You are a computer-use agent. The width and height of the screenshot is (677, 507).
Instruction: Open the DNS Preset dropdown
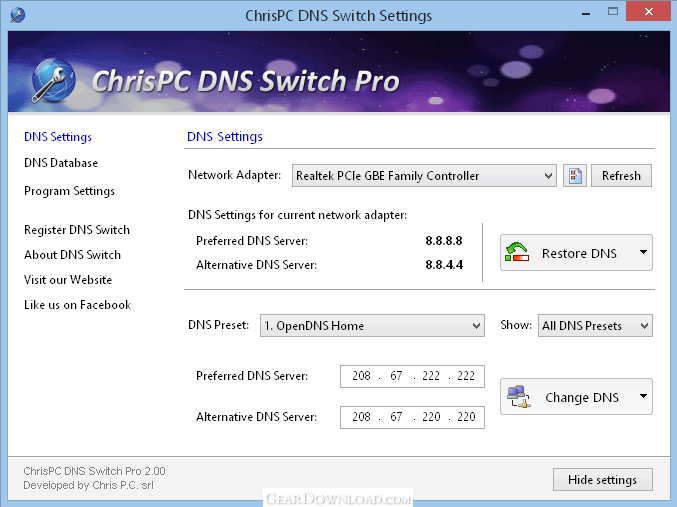(372, 325)
